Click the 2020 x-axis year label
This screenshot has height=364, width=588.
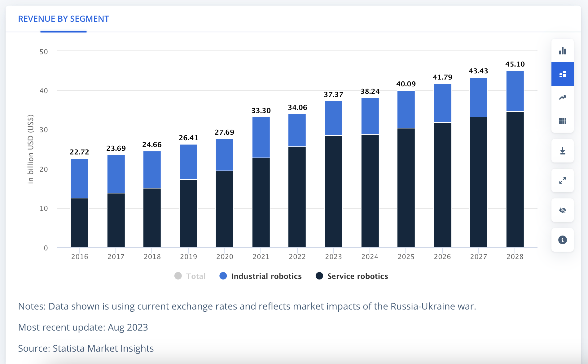[x=225, y=257]
